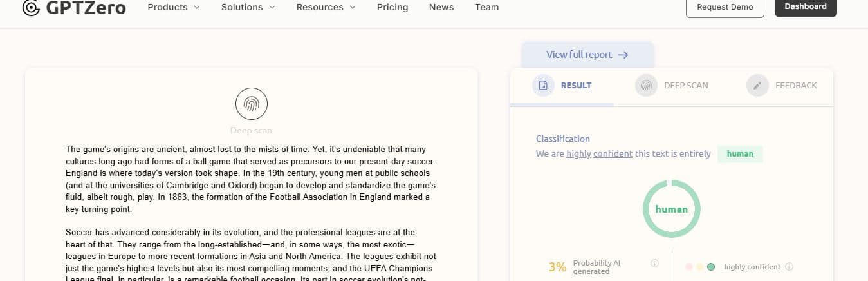Go to the Pricing page
Screen dimensions: 868x281
pyautogui.click(x=392, y=7)
